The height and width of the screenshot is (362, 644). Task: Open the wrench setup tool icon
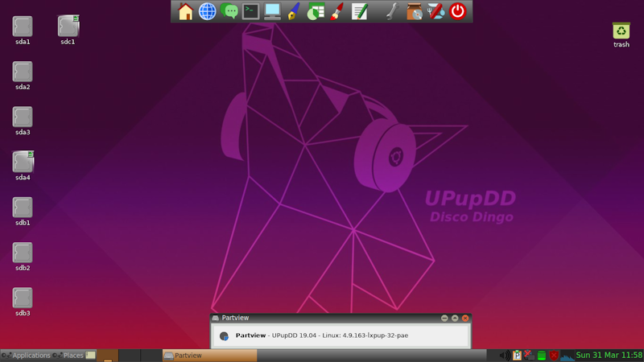point(393,11)
